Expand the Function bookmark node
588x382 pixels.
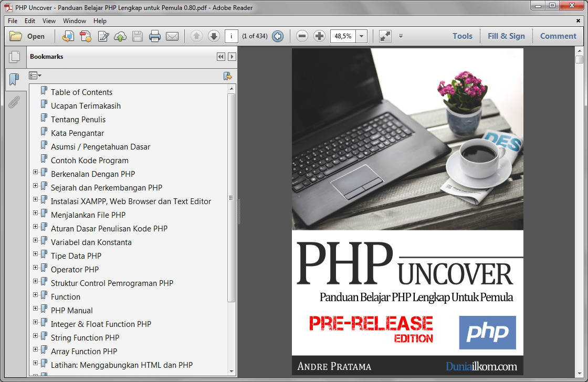35,295
